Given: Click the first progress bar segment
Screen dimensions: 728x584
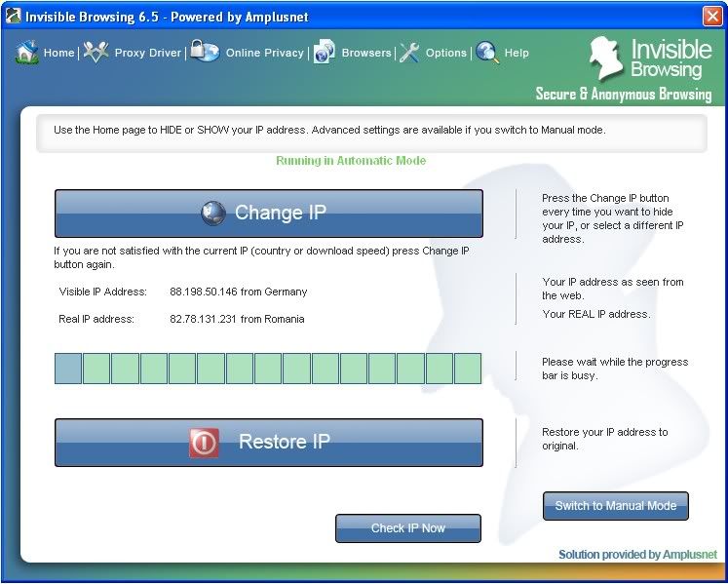Looking at the screenshot, I should (x=68, y=369).
